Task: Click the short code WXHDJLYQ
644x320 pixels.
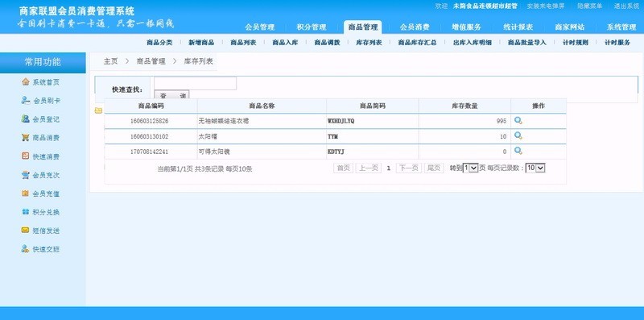Action: [x=341, y=121]
